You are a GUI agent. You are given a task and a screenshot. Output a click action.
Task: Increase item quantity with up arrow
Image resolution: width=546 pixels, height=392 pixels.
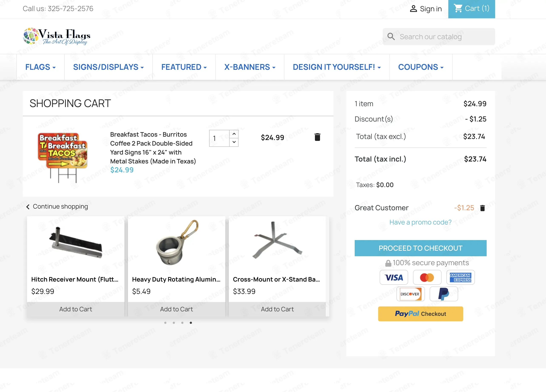click(234, 134)
